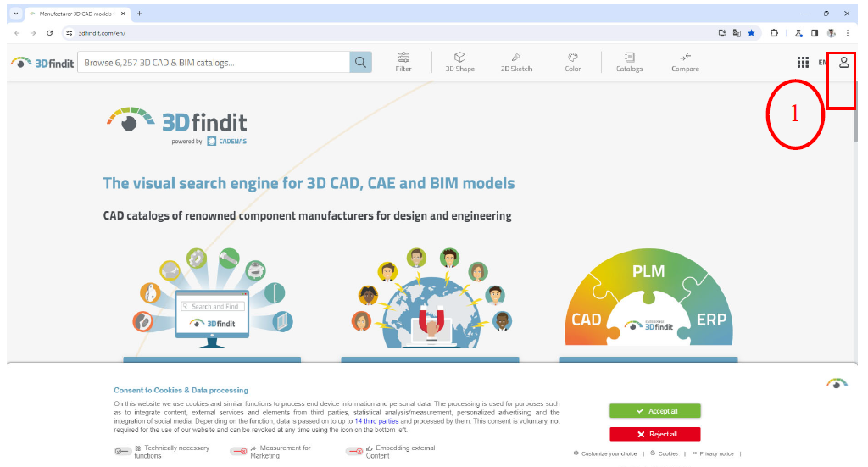Click the large 3Dfindit CADENAS logo

(x=177, y=126)
